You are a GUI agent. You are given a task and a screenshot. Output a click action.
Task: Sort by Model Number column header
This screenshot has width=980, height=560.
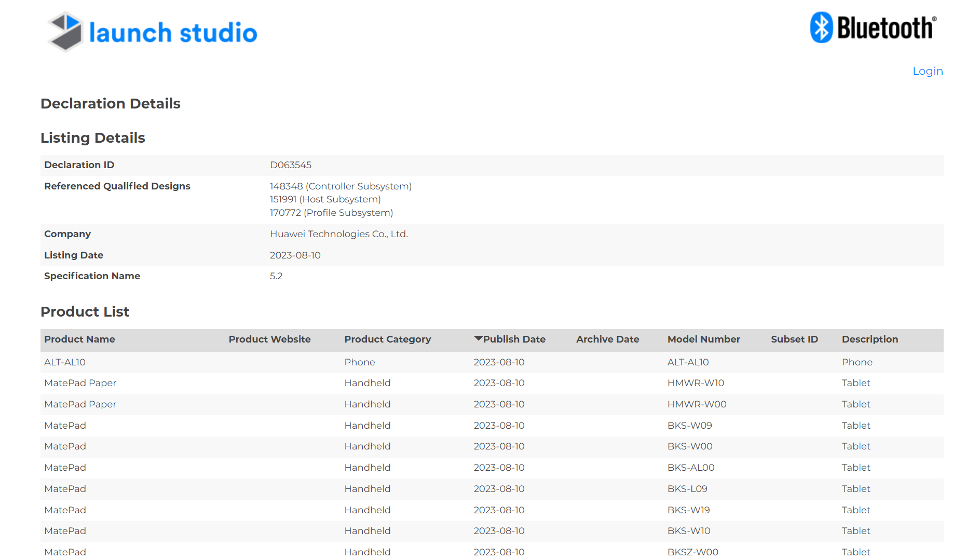pyautogui.click(x=703, y=339)
